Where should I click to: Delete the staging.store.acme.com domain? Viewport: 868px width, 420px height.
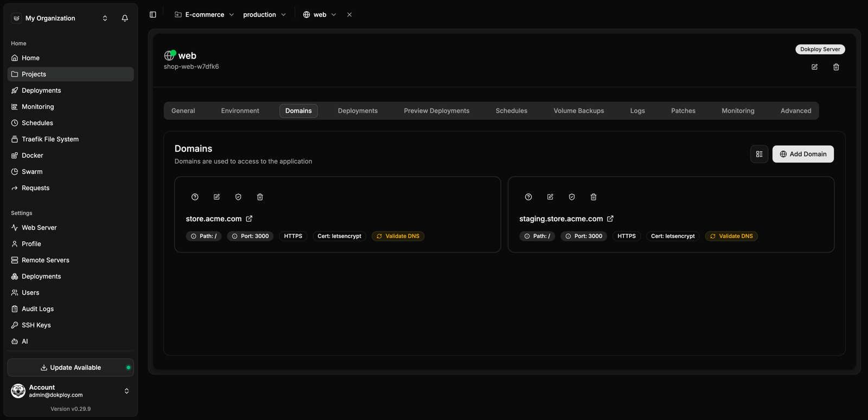coord(593,197)
